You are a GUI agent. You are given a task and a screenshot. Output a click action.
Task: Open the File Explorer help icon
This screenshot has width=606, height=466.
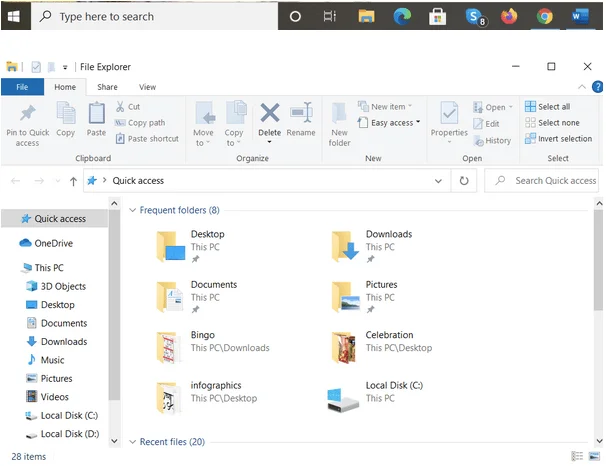[x=597, y=87]
